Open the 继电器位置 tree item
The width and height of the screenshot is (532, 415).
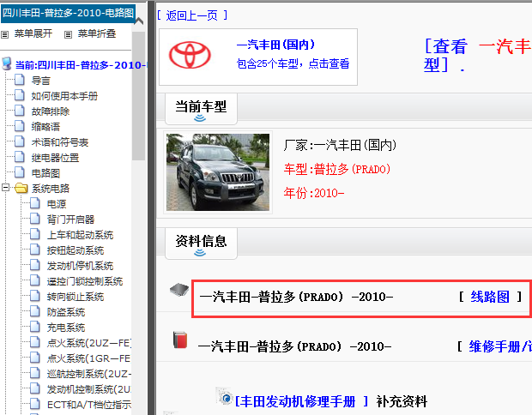pyautogui.click(x=55, y=158)
